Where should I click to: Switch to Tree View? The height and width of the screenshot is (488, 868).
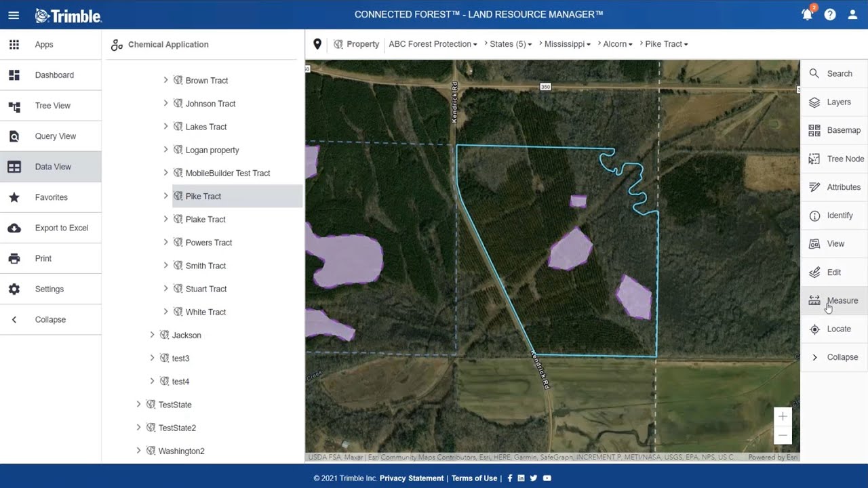51,106
